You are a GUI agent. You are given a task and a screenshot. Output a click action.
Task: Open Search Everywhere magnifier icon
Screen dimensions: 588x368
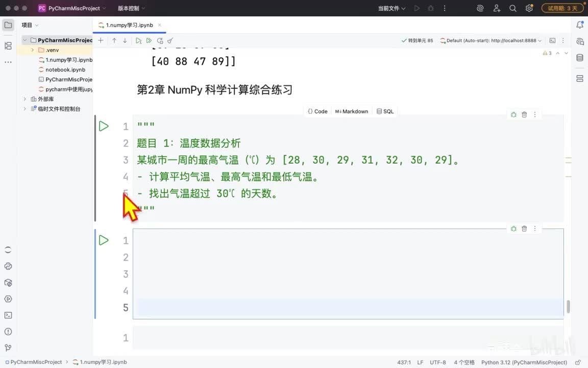click(x=512, y=8)
